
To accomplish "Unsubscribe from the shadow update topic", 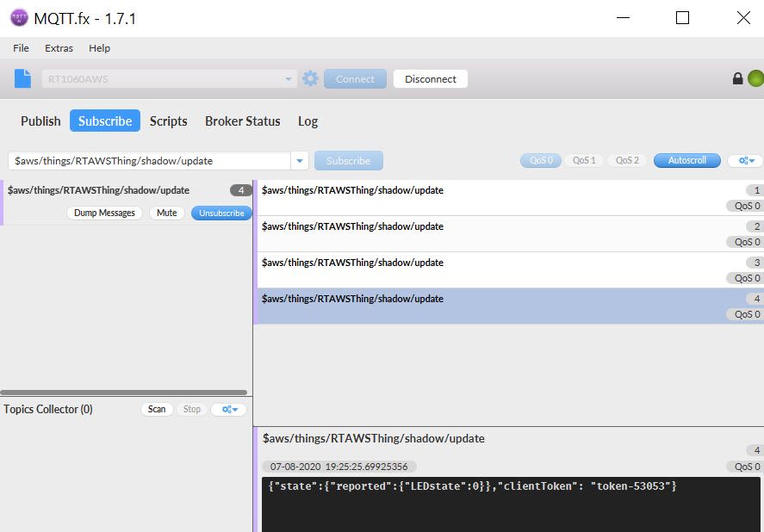I will coord(221,213).
